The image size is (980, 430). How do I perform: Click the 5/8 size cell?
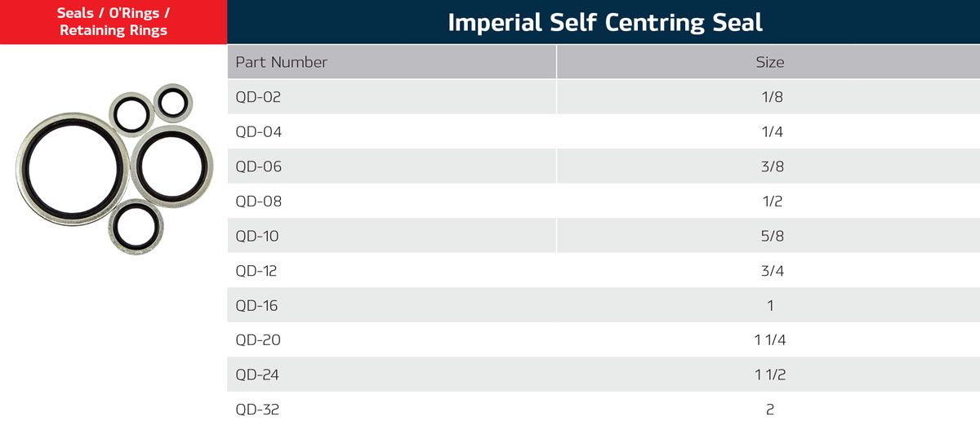(770, 237)
